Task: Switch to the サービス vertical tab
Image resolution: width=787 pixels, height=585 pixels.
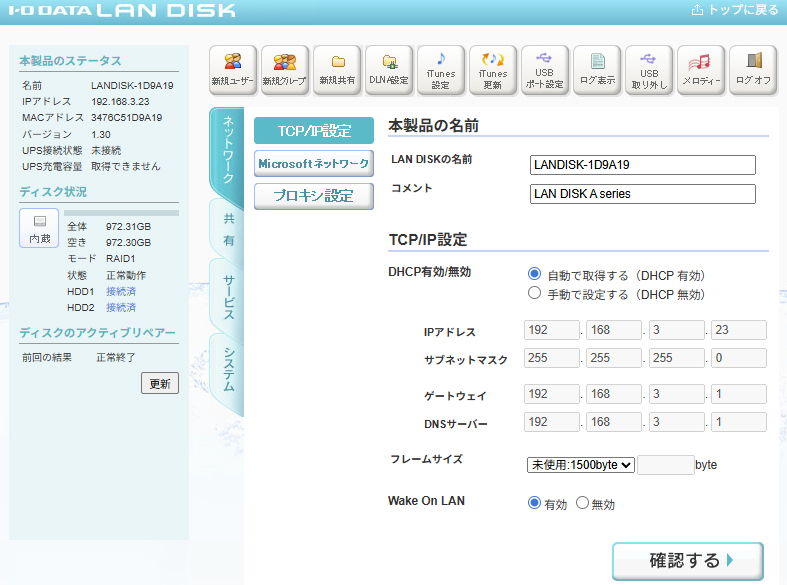Action: 228,297
